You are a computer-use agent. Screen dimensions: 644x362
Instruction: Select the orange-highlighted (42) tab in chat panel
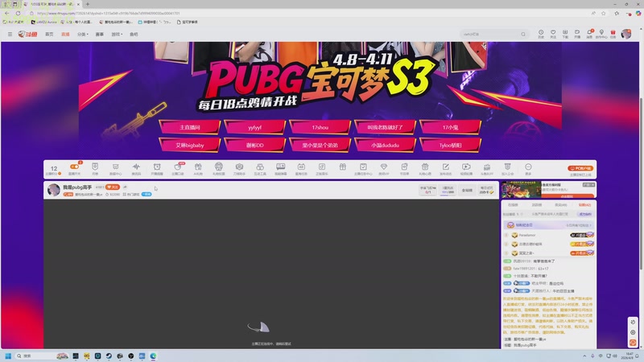click(x=584, y=204)
